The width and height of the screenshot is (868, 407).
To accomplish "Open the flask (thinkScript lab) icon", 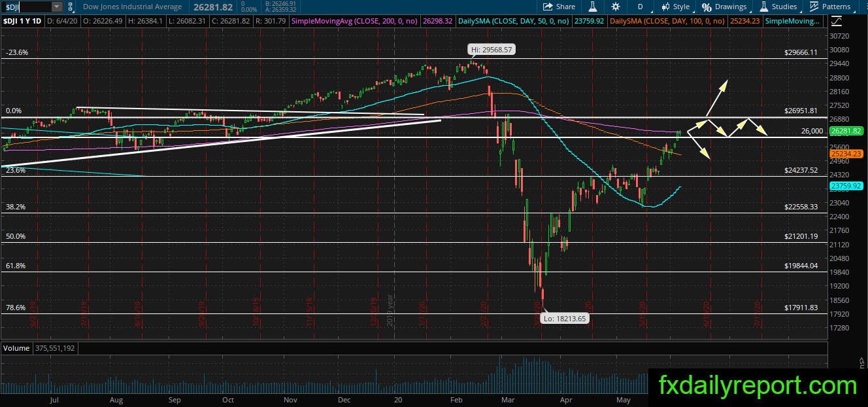I will [x=593, y=7].
